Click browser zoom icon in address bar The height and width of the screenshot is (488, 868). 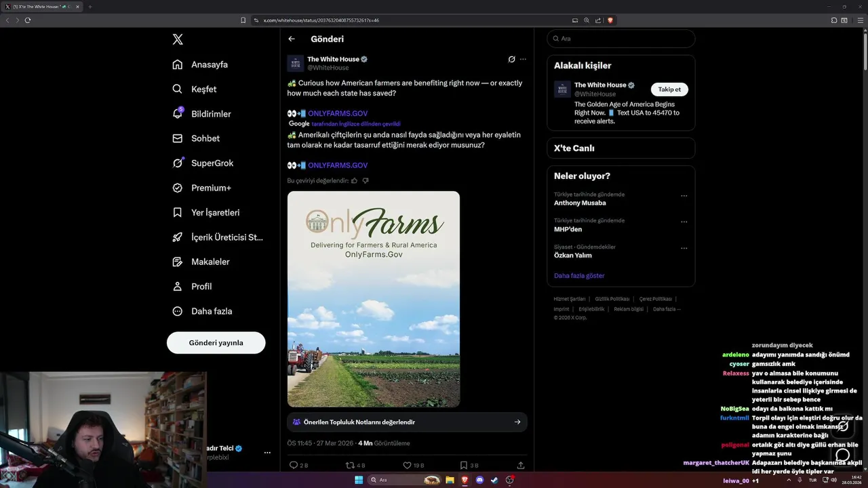point(587,20)
